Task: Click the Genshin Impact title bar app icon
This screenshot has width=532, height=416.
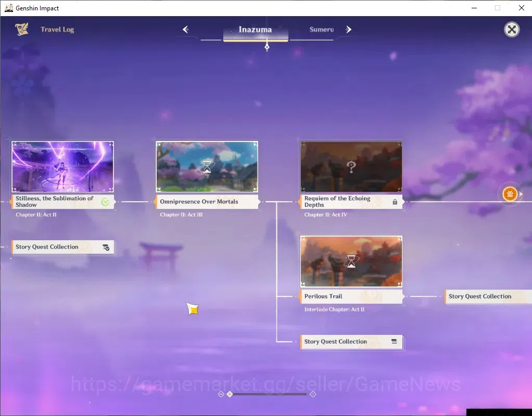Action: (8, 8)
